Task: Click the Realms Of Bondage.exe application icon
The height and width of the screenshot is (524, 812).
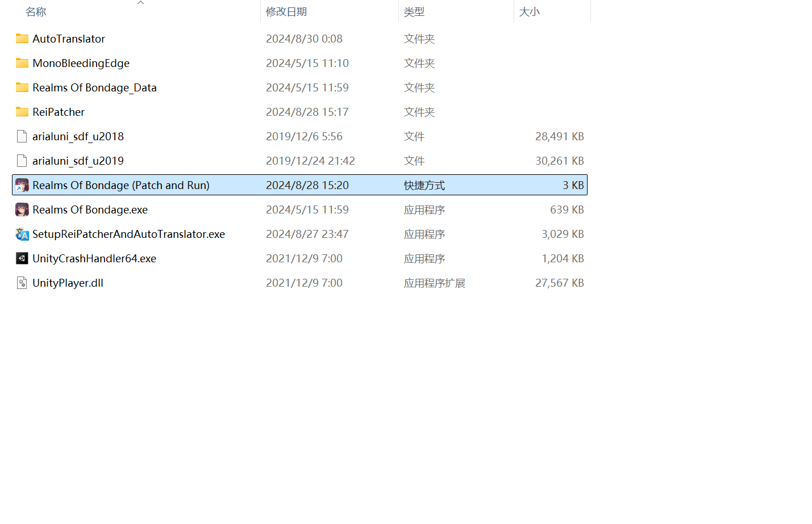Action: pos(22,209)
